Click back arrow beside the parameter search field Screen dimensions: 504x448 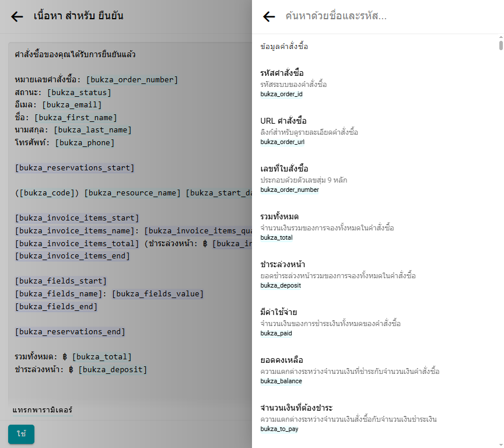point(269,17)
